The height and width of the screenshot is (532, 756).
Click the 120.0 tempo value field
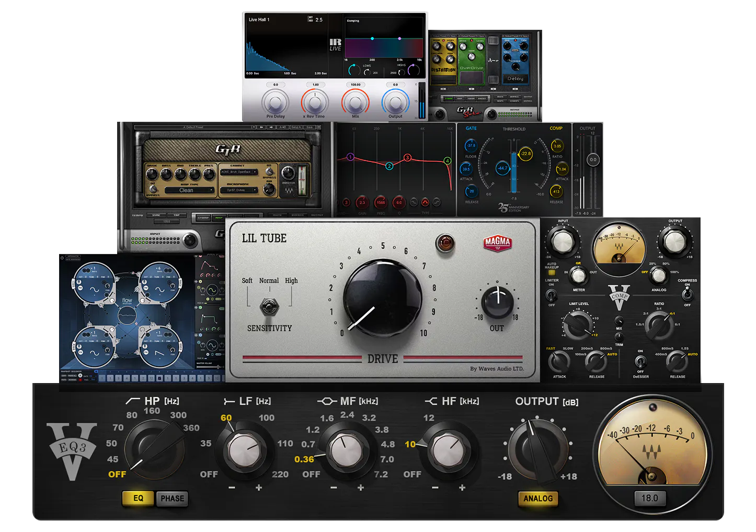tap(166, 221)
